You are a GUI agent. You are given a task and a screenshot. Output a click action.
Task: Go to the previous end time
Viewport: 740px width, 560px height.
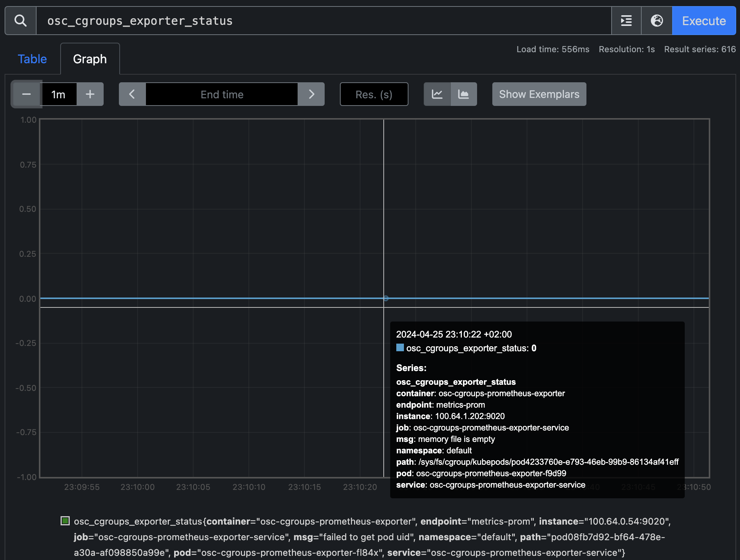click(132, 94)
